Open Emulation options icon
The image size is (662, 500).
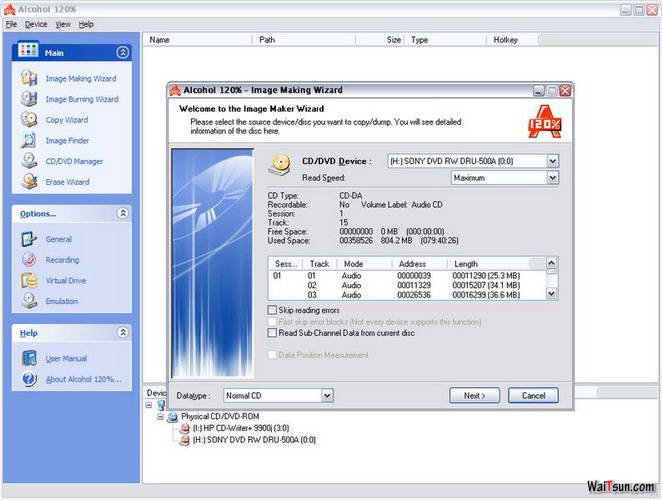point(27,301)
